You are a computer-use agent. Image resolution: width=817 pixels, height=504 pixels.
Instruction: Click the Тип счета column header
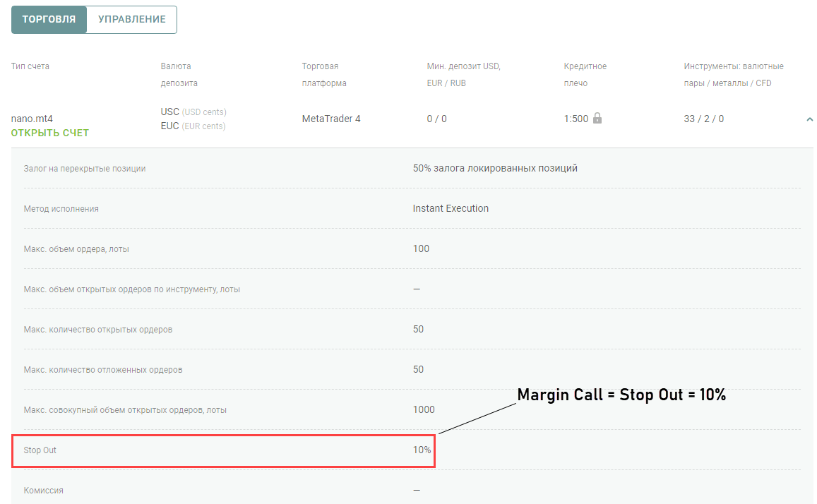click(x=30, y=66)
